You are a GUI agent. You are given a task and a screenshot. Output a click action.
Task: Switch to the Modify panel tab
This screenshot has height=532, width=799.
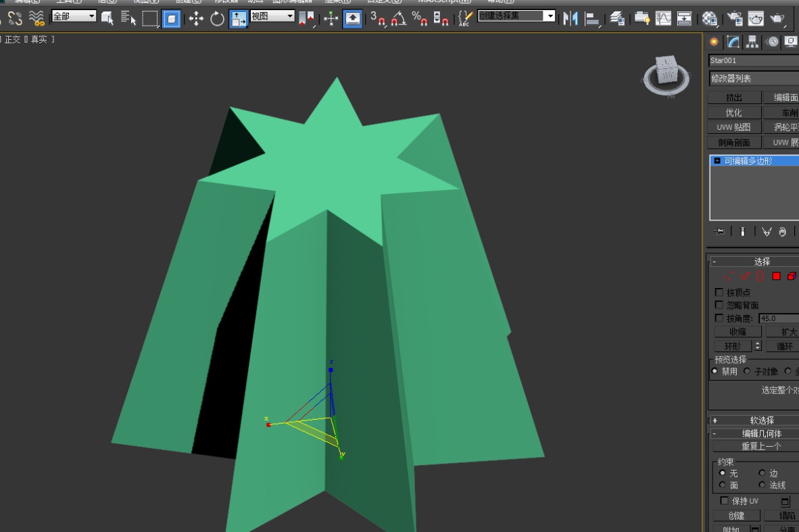(x=733, y=42)
